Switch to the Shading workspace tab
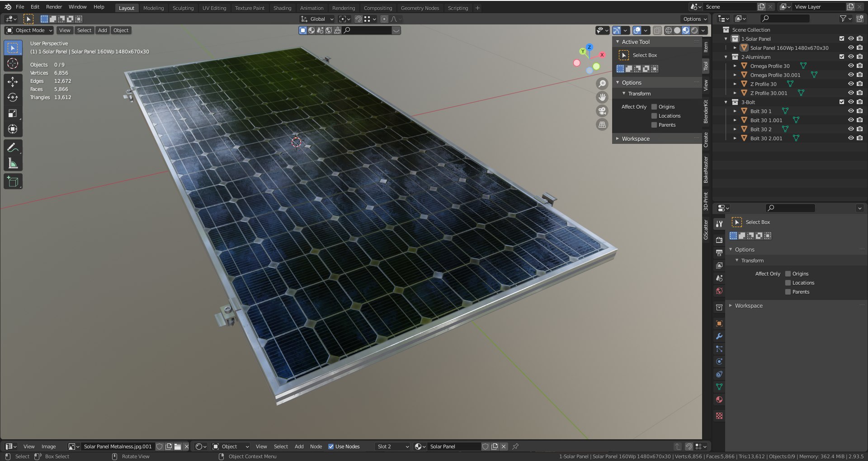 [282, 8]
